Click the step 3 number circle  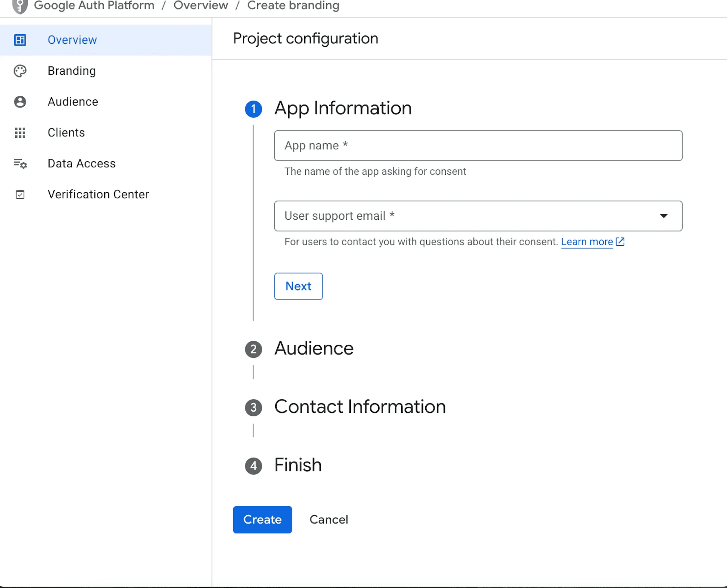253,407
